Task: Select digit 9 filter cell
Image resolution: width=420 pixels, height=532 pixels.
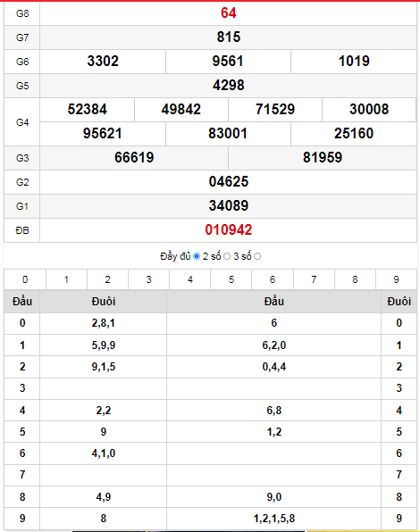Action: point(396,279)
